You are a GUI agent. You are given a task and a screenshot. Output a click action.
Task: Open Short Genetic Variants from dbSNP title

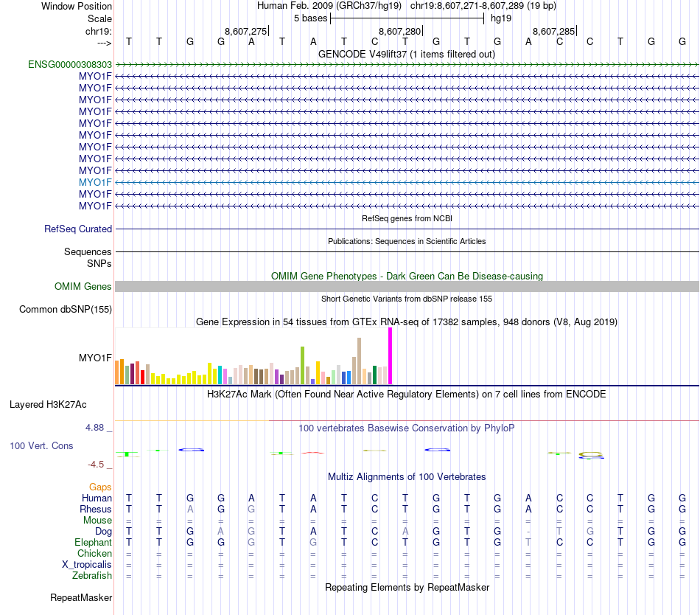click(407, 299)
